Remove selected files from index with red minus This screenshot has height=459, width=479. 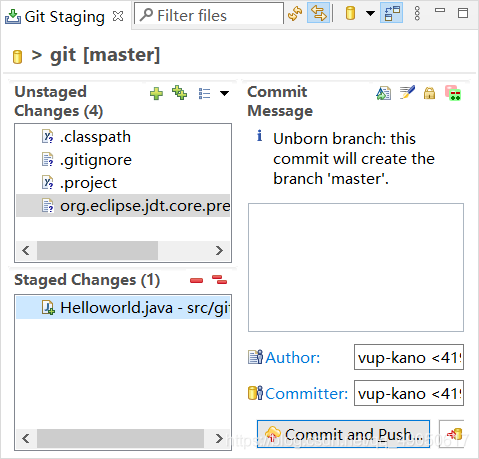(196, 280)
